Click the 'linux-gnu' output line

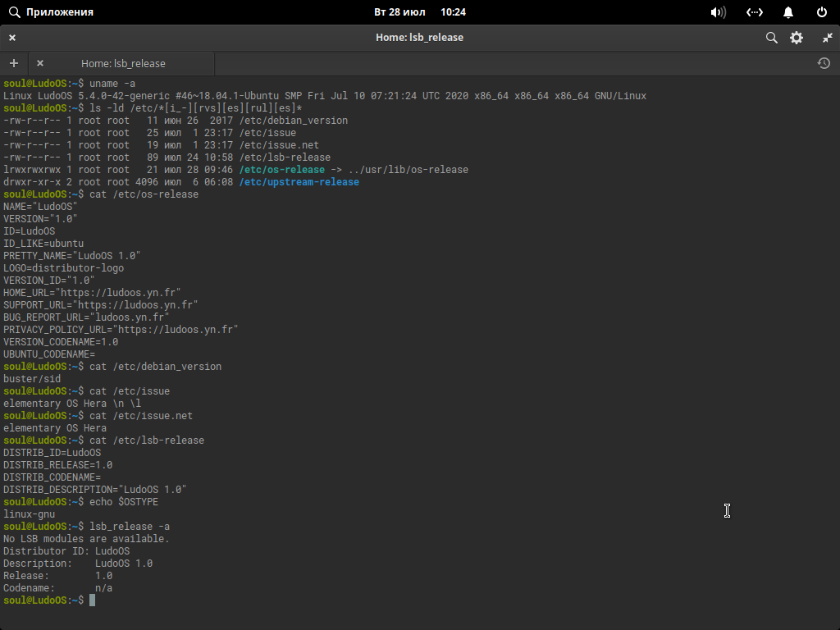(x=29, y=515)
